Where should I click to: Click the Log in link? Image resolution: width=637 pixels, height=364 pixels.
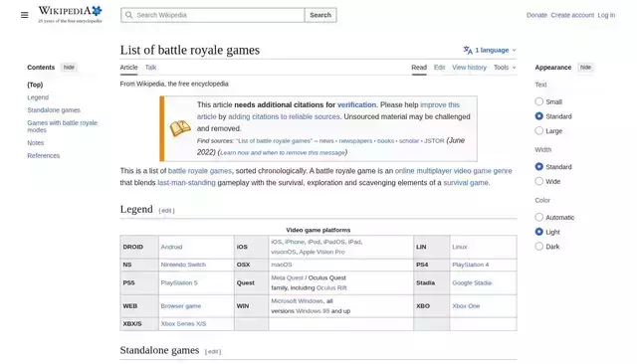(606, 15)
